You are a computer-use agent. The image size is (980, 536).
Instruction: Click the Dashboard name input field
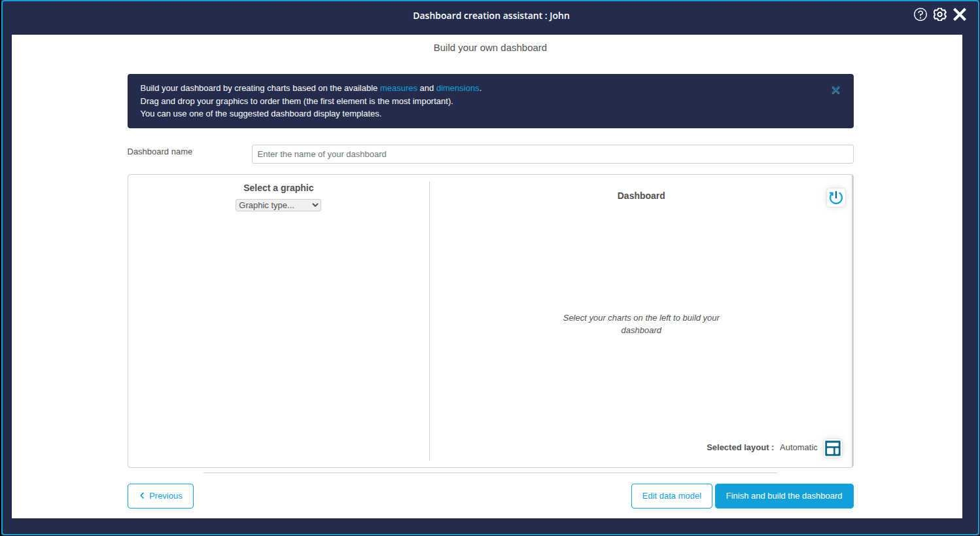(552, 154)
